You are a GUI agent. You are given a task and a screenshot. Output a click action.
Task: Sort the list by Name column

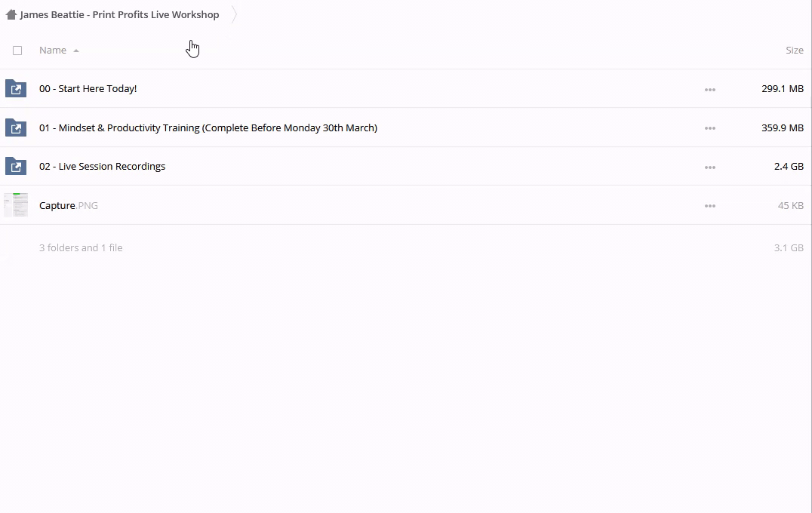(53, 51)
